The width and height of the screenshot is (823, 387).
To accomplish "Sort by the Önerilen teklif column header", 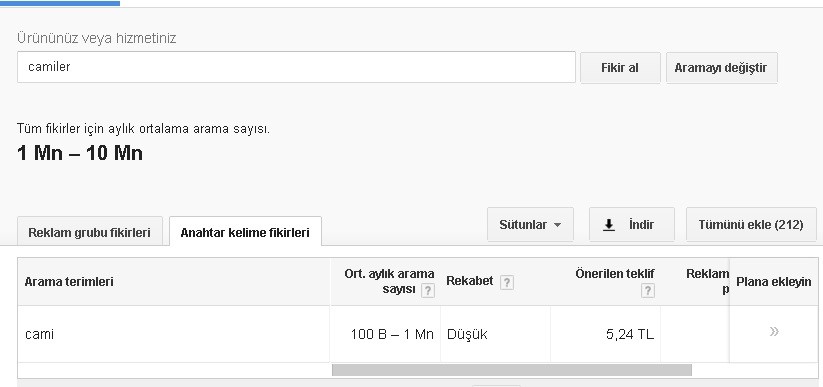I will 615,274.
